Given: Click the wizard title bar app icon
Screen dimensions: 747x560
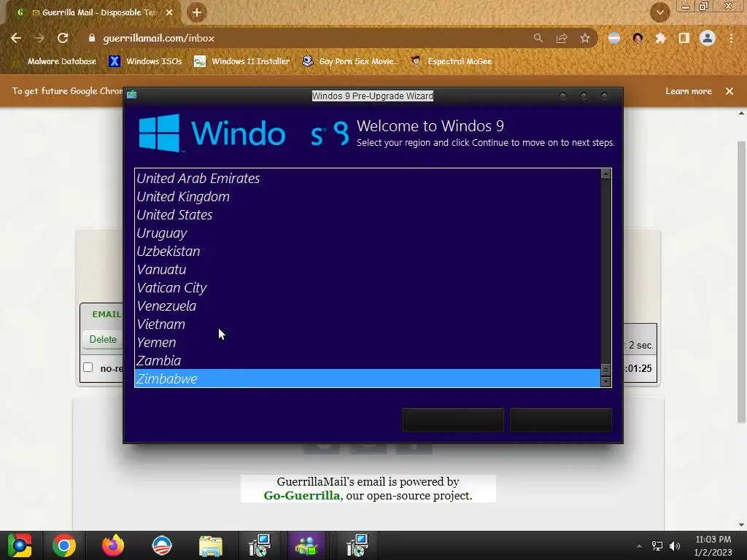Looking at the screenshot, I should tap(132, 95).
